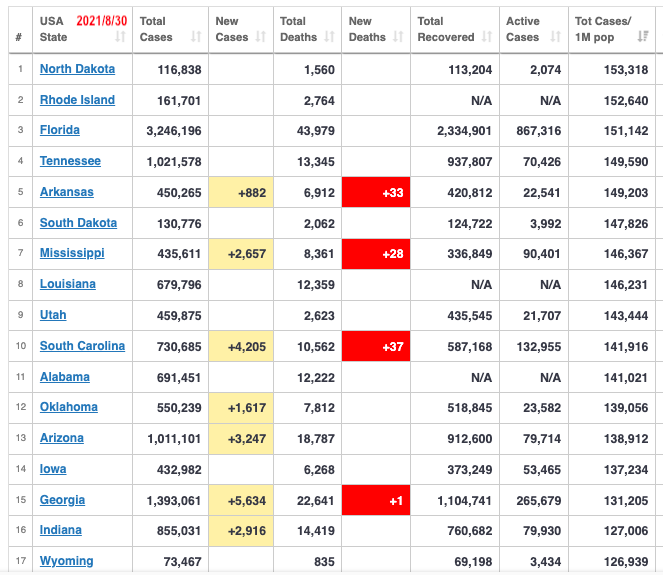Select Arizona active cases 79,714
Screen dimensions: 663x575
[542, 439]
